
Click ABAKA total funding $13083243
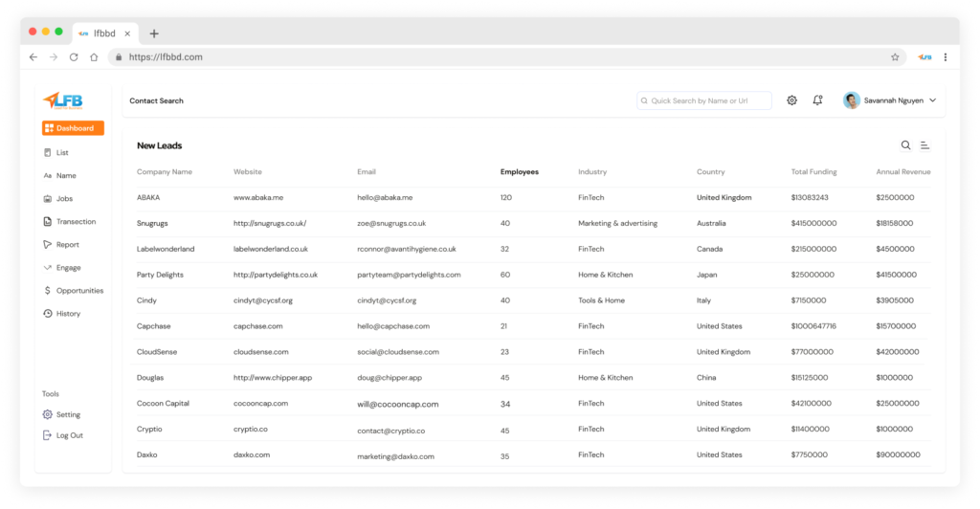pos(810,197)
